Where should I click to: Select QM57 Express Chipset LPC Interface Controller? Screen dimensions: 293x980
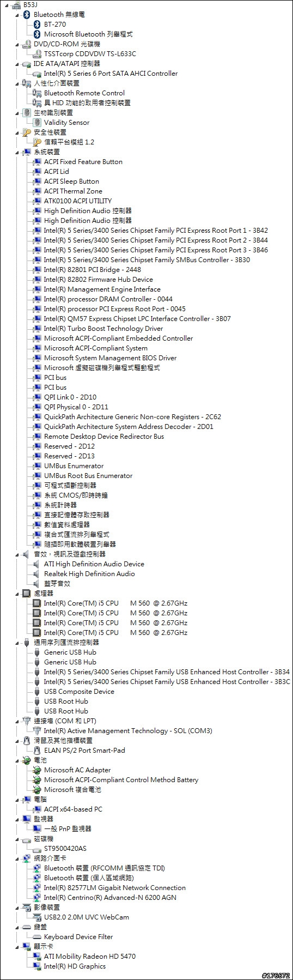137,319
